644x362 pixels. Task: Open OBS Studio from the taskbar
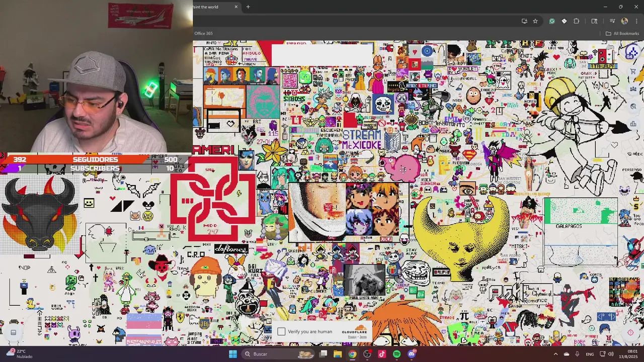[367, 354]
